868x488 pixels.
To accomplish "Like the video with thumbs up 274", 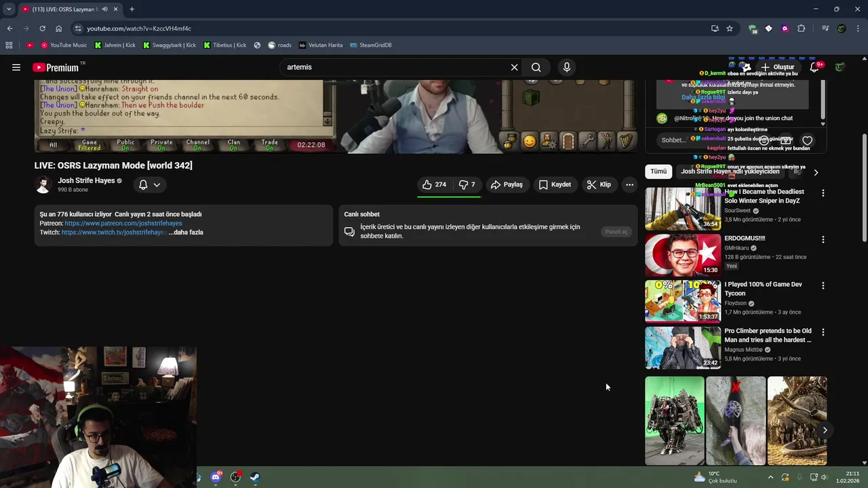I will coord(434,184).
